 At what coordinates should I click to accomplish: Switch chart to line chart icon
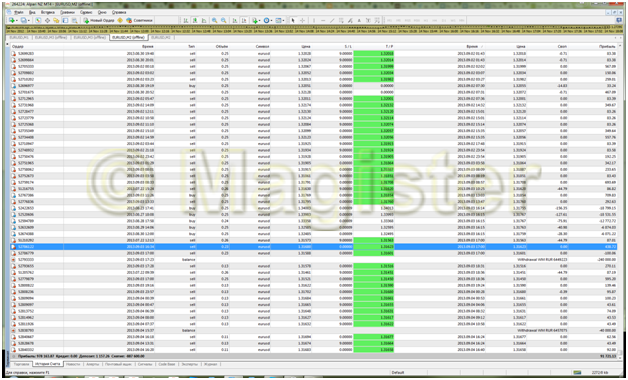(x=204, y=20)
